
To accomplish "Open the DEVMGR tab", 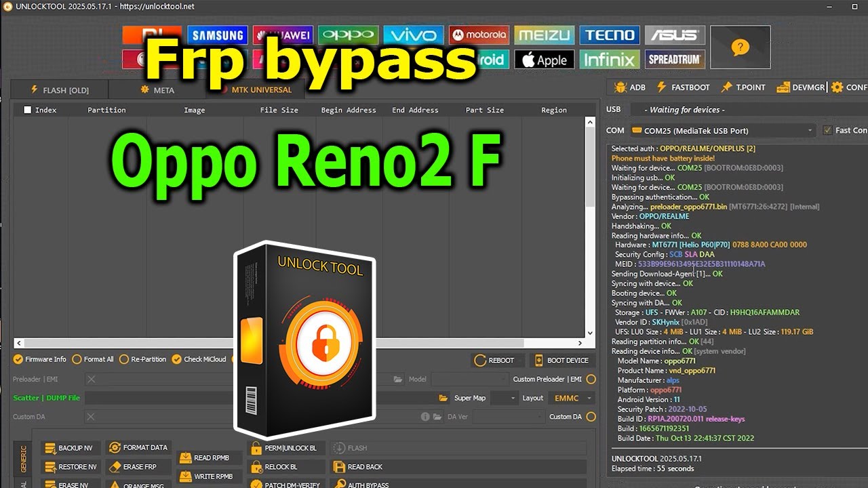I will (801, 87).
